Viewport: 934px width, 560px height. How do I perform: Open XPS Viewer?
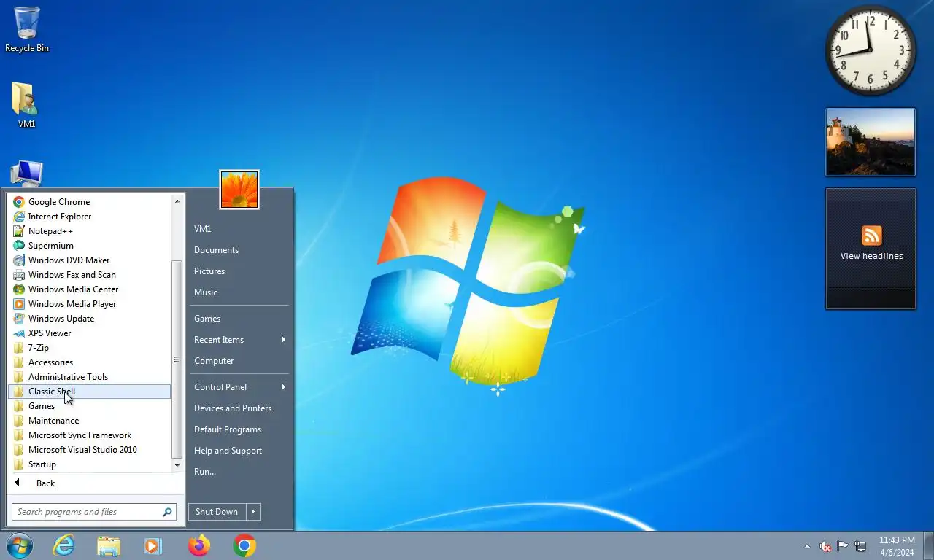[89, 333]
